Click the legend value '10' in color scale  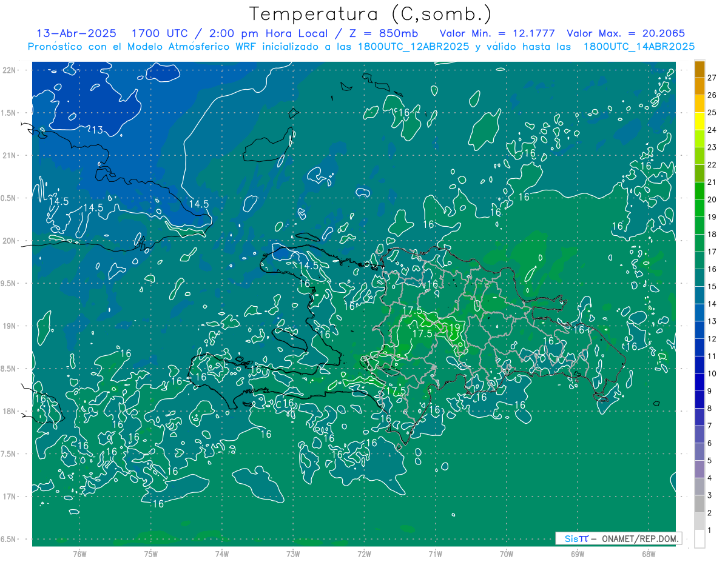click(712, 373)
